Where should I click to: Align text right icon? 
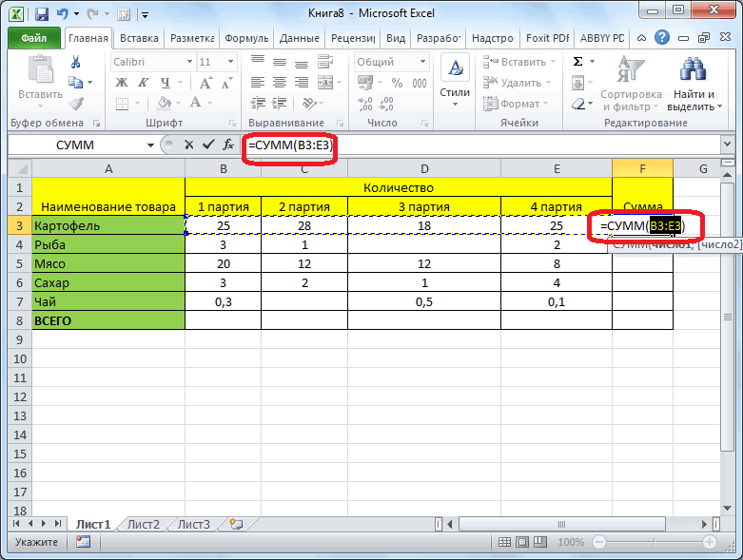(302, 83)
